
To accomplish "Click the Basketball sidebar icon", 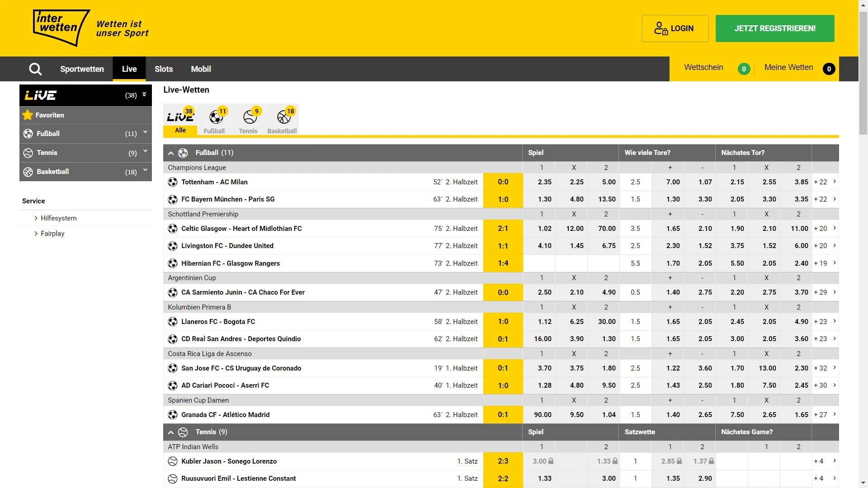I will [28, 172].
